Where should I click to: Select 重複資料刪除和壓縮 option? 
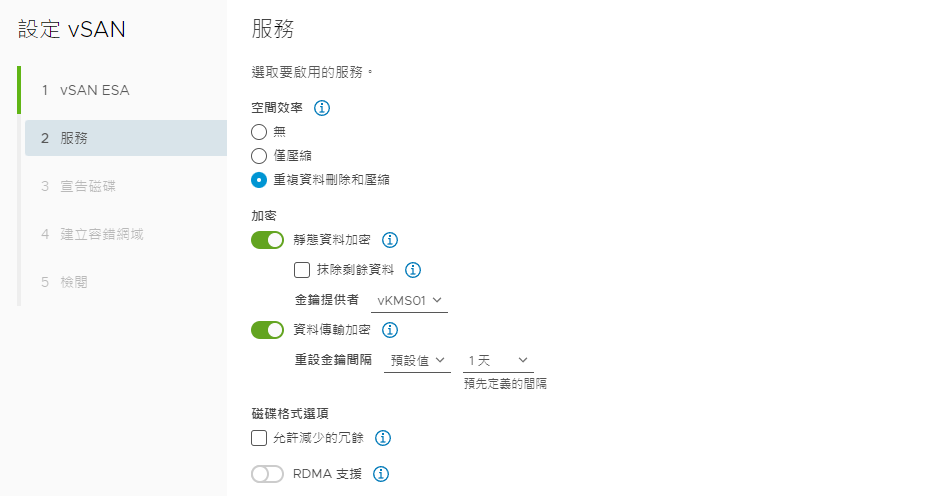[259, 180]
